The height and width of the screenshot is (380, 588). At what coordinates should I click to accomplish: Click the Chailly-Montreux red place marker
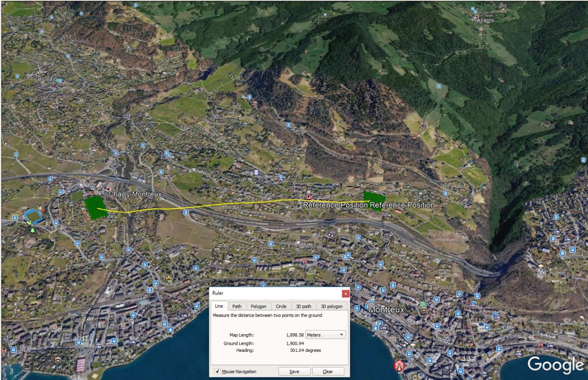click(x=108, y=189)
